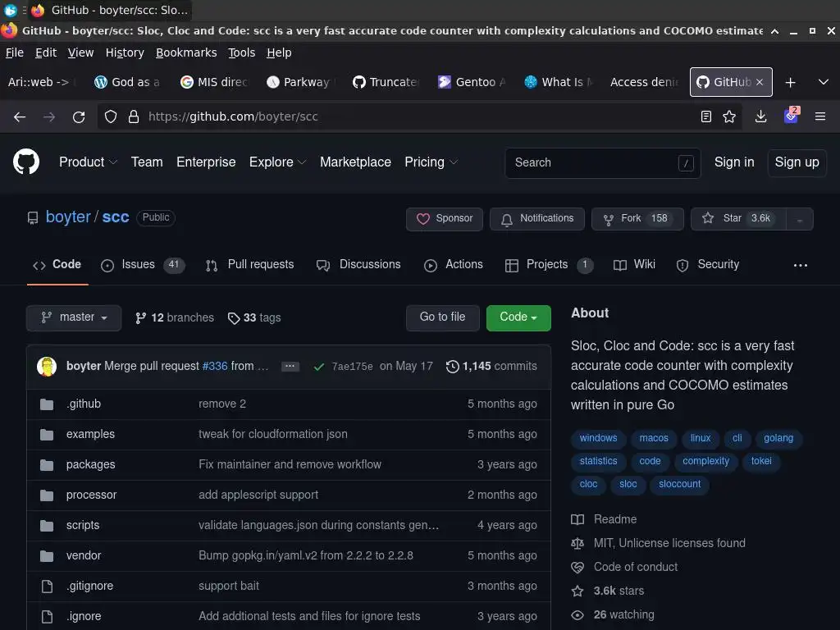
Task: Open the boyter owner link
Action: [68, 217]
